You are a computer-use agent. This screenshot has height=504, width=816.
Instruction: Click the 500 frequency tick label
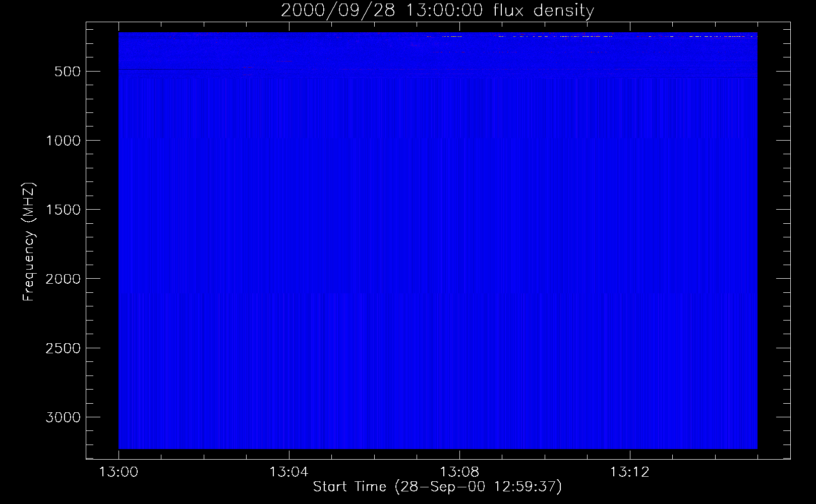click(68, 72)
